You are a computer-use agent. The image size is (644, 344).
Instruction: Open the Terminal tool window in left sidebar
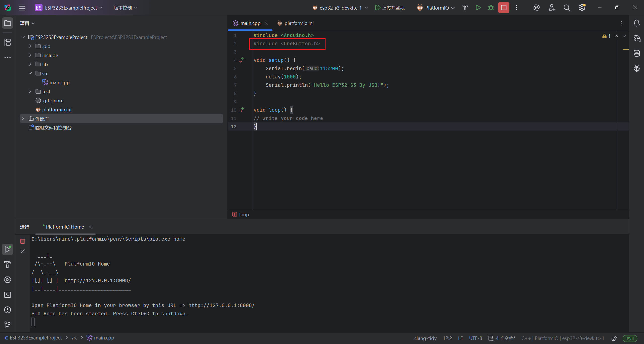click(x=8, y=295)
